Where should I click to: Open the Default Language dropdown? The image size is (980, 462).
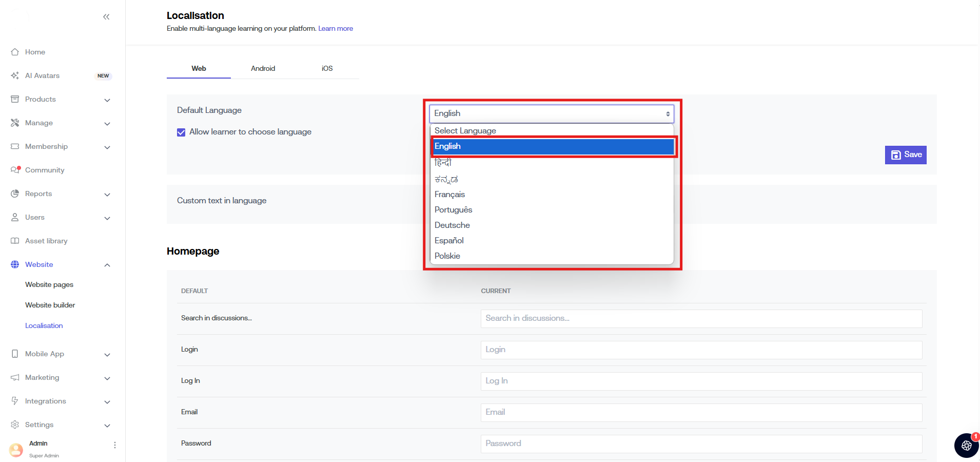[x=551, y=113]
